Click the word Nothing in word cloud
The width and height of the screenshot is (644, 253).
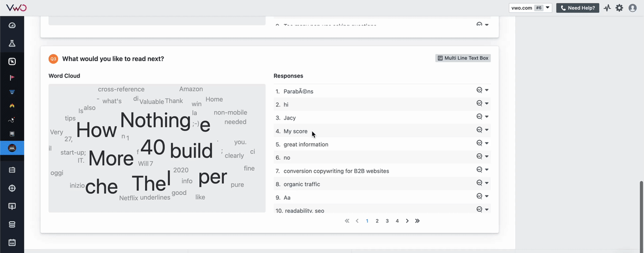click(x=156, y=121)
